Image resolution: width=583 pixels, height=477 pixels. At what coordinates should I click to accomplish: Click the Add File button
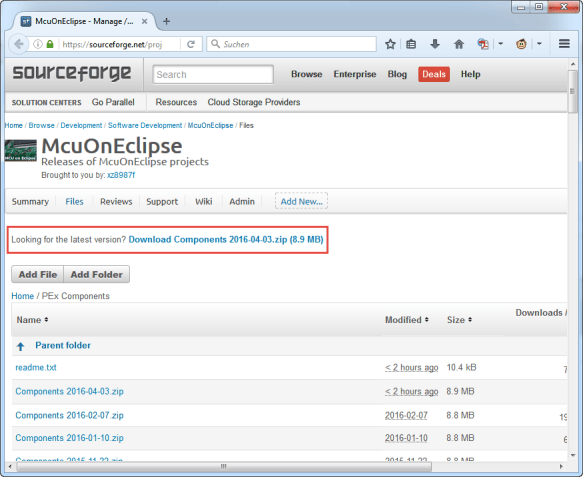38,274
